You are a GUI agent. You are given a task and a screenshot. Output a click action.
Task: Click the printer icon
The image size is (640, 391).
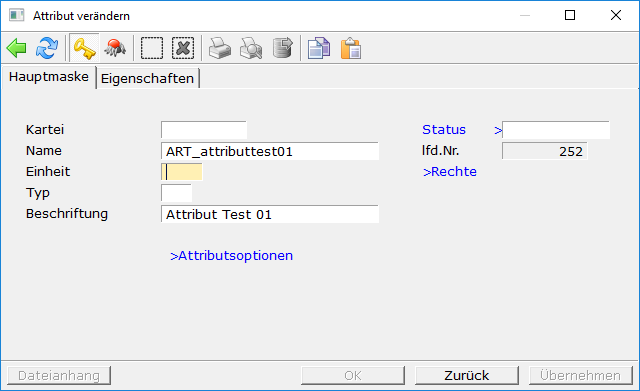point(220,48)
